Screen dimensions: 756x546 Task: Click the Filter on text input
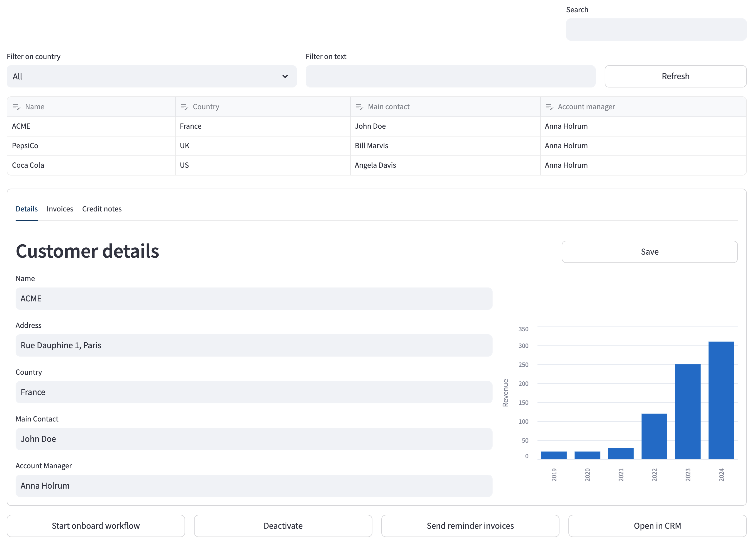coord(450,76)
